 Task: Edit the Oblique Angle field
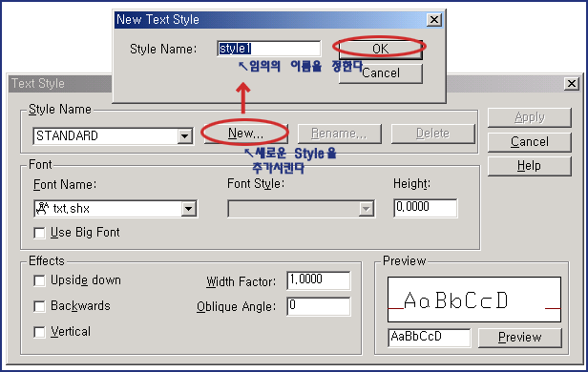[319, 306]
